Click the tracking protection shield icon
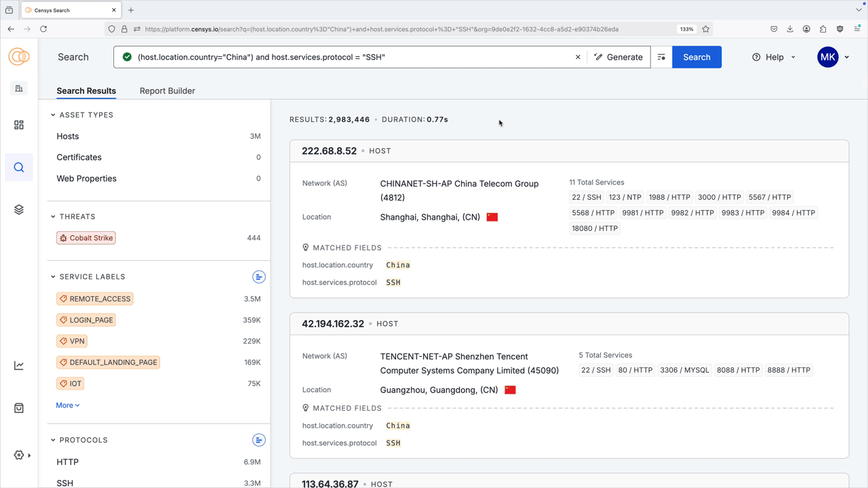This screenshot has height=488, width=868. click(111, 29)
